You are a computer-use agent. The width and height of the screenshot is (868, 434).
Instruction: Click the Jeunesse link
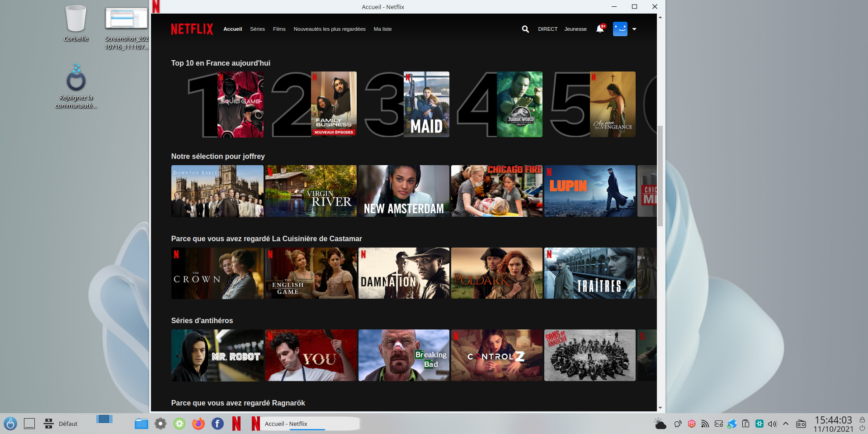pyautogui.click(x=576, y=29)
